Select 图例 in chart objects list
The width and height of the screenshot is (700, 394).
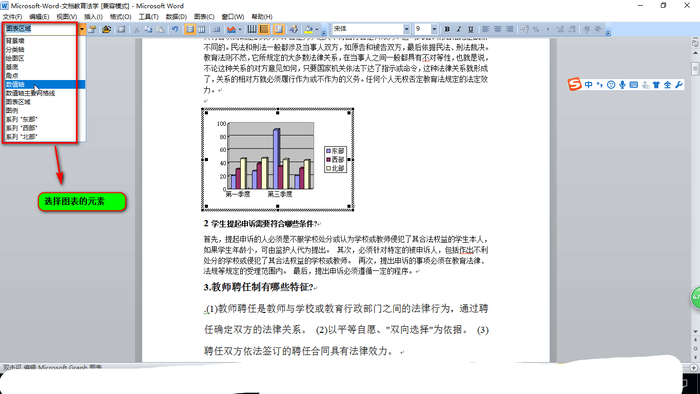click(12, 110)
